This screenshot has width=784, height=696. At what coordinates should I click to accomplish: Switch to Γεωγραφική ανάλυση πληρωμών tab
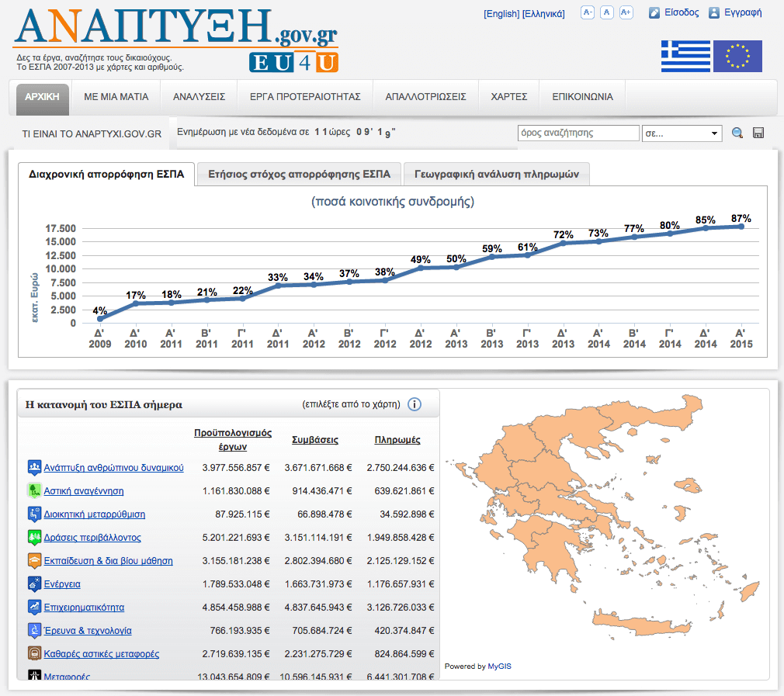click(497, 174)
